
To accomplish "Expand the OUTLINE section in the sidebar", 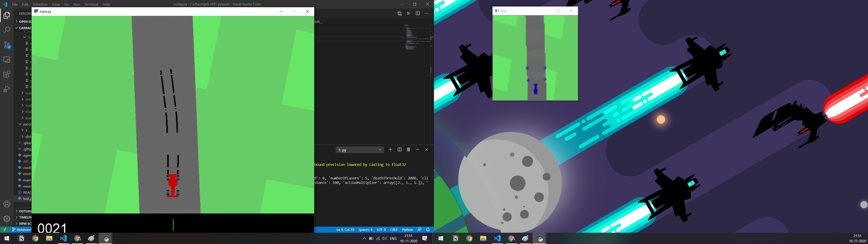I will tap(24, 211).
